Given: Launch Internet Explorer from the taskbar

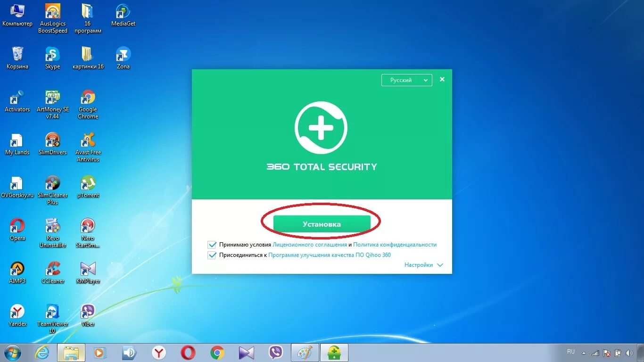Looking at the screenshot, I should (x=42, y=353).
